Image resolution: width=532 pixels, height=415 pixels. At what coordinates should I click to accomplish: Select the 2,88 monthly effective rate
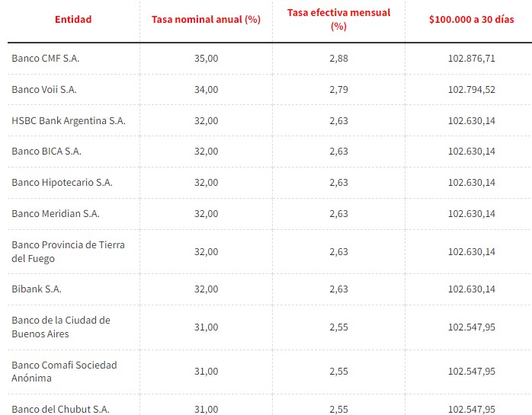[x=338, y=59]
